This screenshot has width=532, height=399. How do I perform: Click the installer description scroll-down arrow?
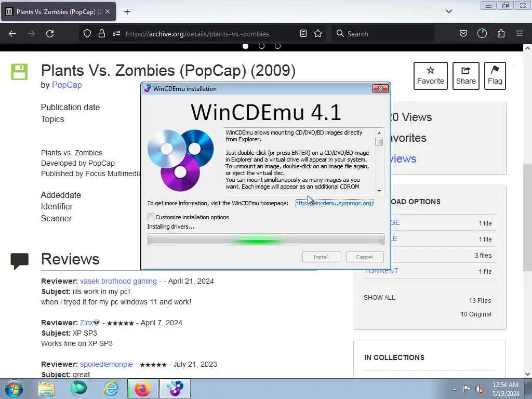pyautogui.click(x=379, y=191)
